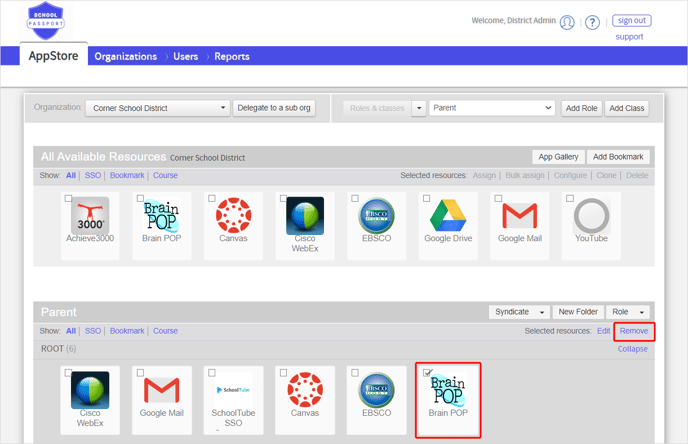This screenshot has height=444, width=688.
Task: Click the Add Role button
Action: pos(581,108)
